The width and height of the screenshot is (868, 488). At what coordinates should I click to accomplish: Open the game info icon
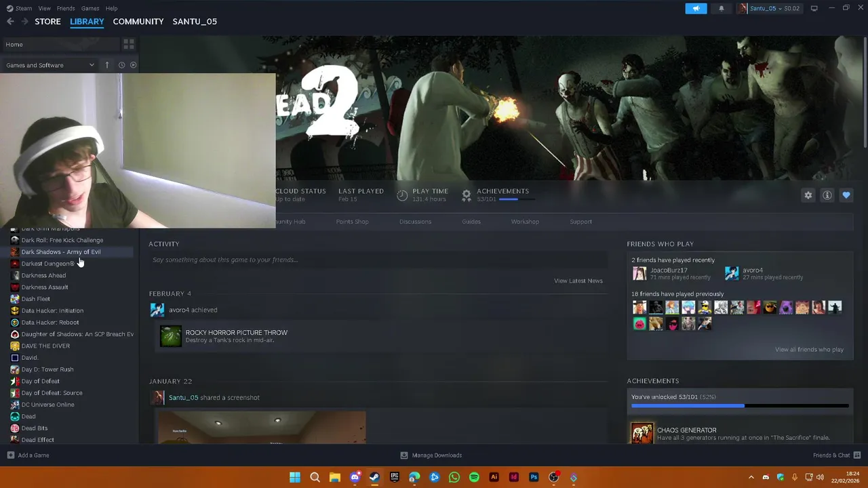(827, 195)
